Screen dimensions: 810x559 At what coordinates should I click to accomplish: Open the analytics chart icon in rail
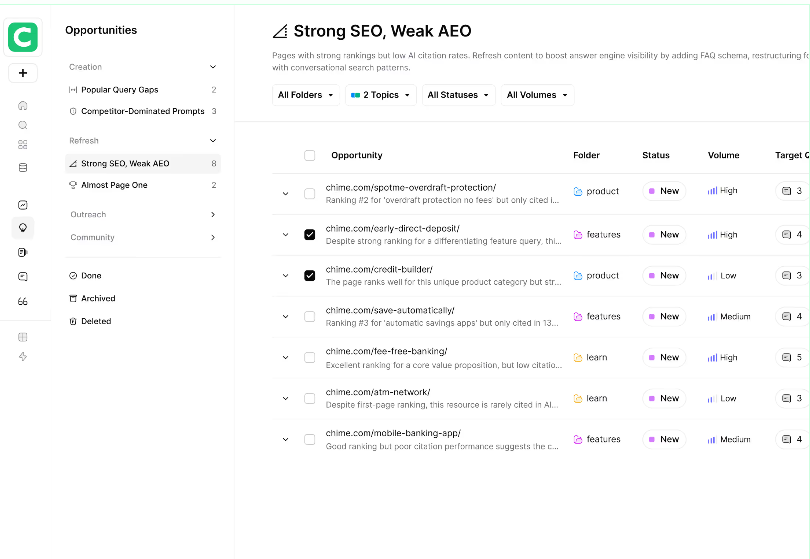coord(23,205)
